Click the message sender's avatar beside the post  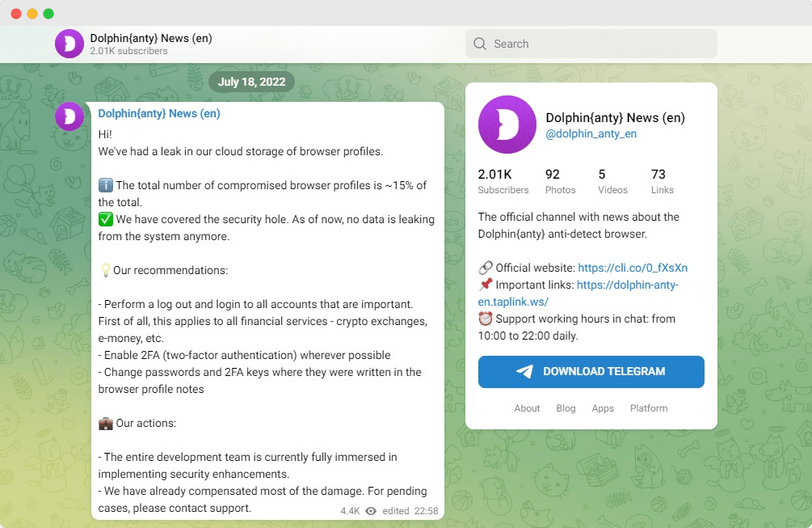[69, 116]
